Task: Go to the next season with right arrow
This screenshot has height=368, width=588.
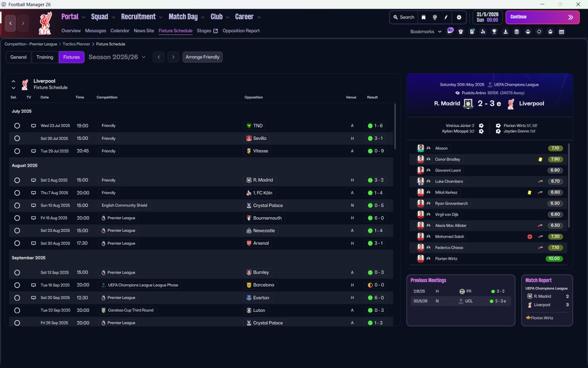Action: pos(173,57)
